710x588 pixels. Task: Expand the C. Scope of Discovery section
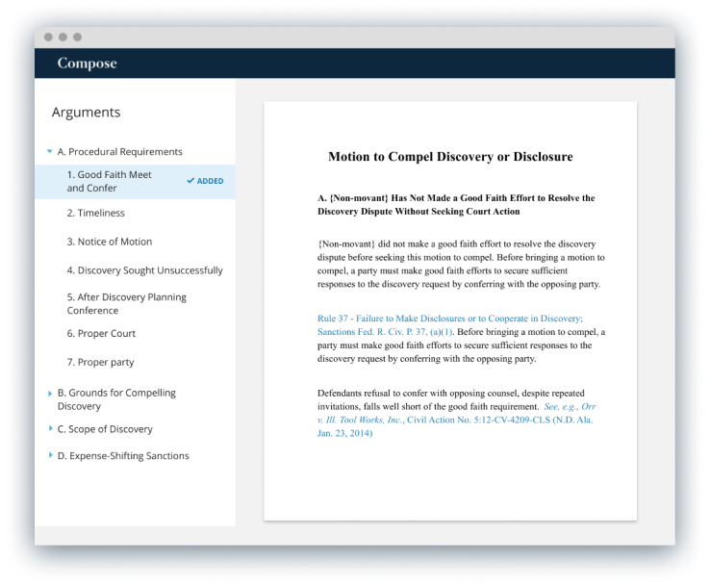click(x=50, y=429)
